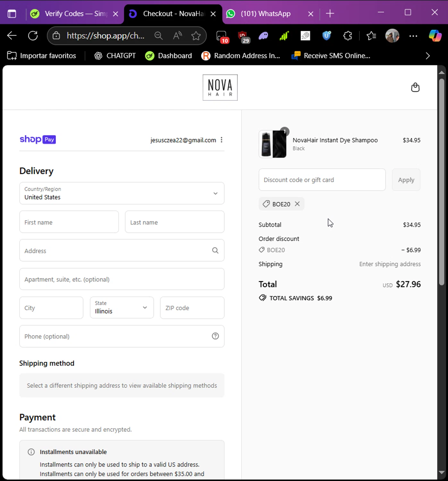Viewport: 448px width, 481px height.
Task: Open Random Address bookmark
Action: pyautogui.click(x=241, y=56)
